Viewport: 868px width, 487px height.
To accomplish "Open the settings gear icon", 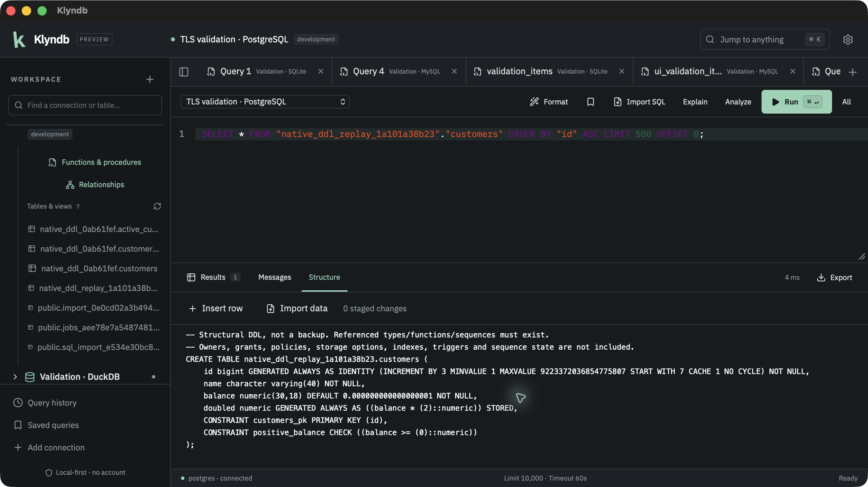I will pos(848,39).
